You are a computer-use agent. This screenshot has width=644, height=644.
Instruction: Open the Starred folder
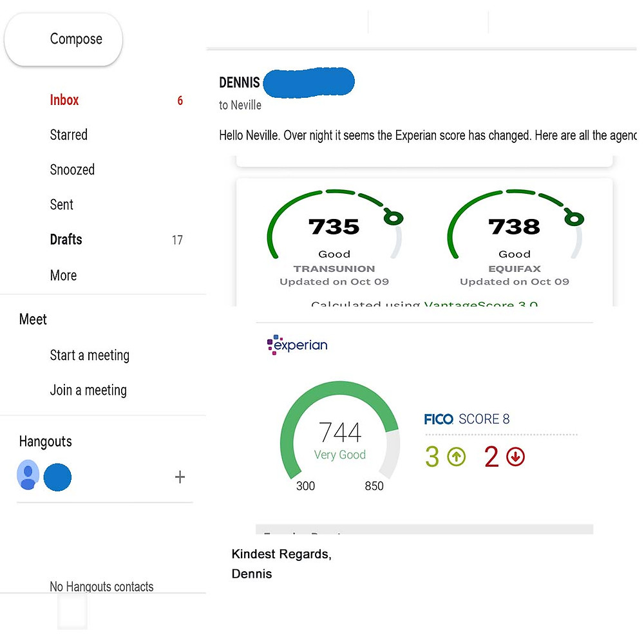pyautogui.click(x=69, y=135)
